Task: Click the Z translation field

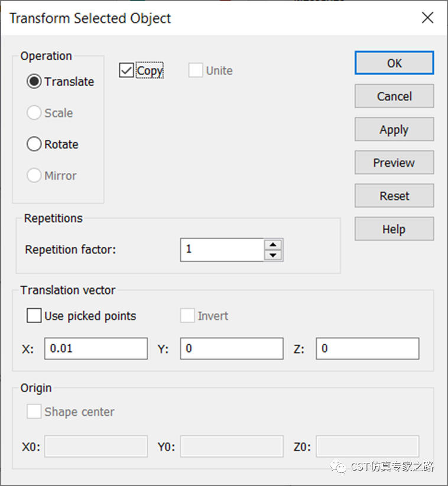Action: pos(368,348)
